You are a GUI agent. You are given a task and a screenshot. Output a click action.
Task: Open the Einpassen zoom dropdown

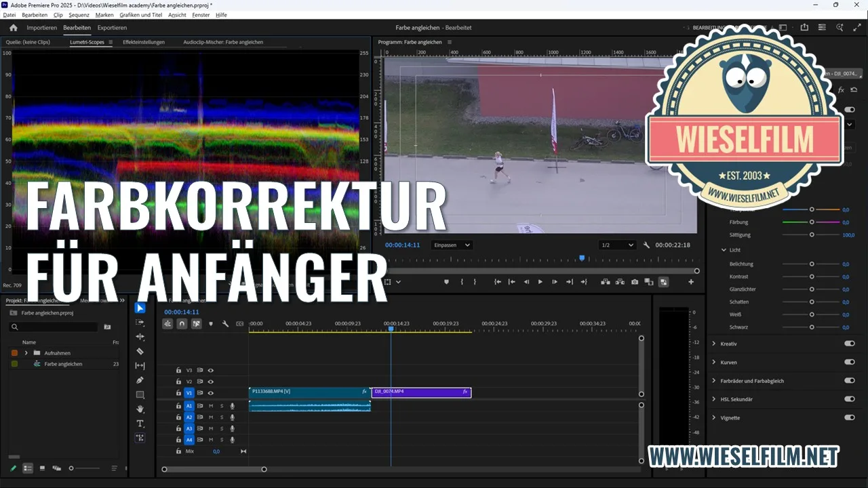[x=452, y=245]
